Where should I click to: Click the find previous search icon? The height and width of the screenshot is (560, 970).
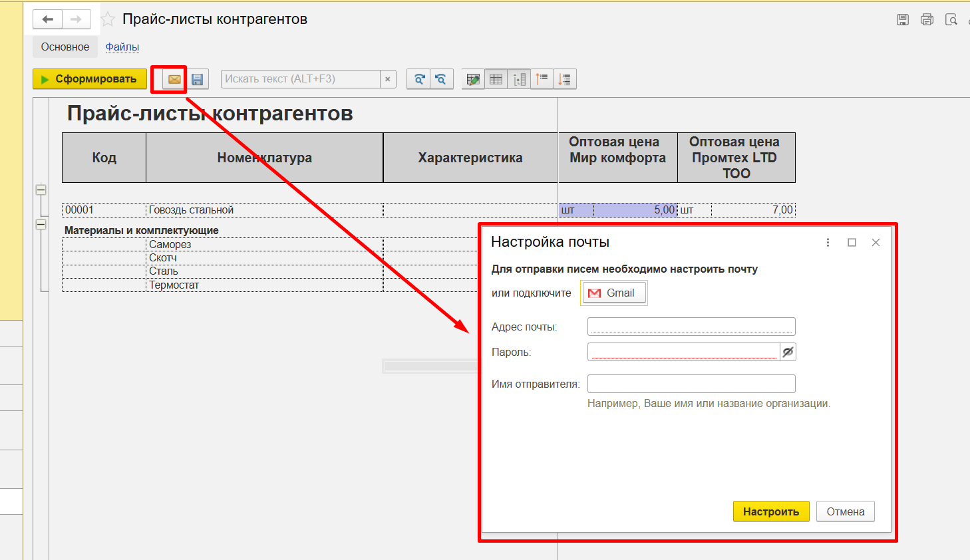[441, 79]
